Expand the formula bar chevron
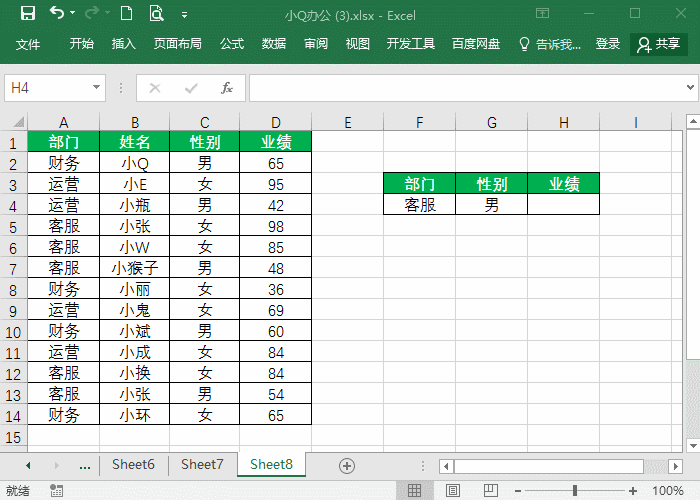700x500 pixels. [x=690, y=88]
